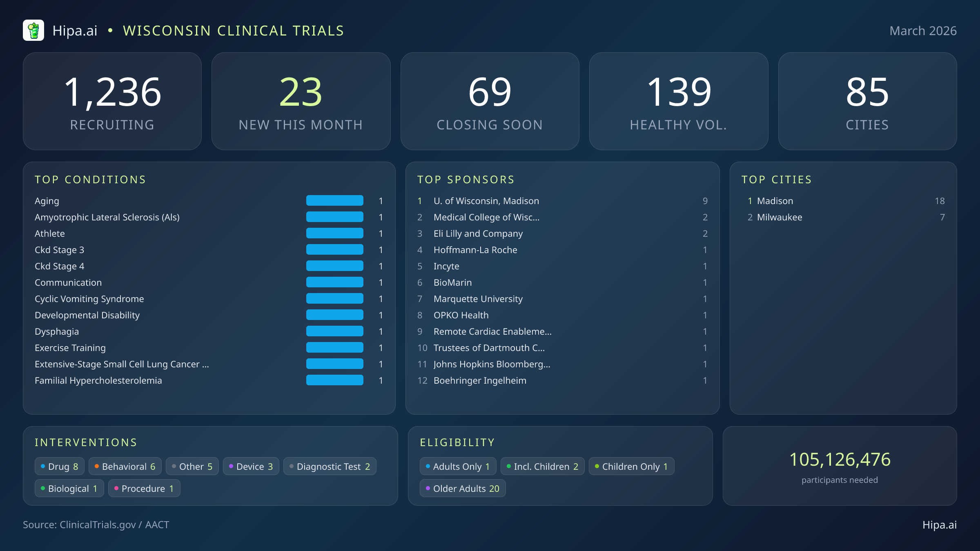980x551 pixels.
Task: Click the Biological interventions chip
Action: pos(69,488)
